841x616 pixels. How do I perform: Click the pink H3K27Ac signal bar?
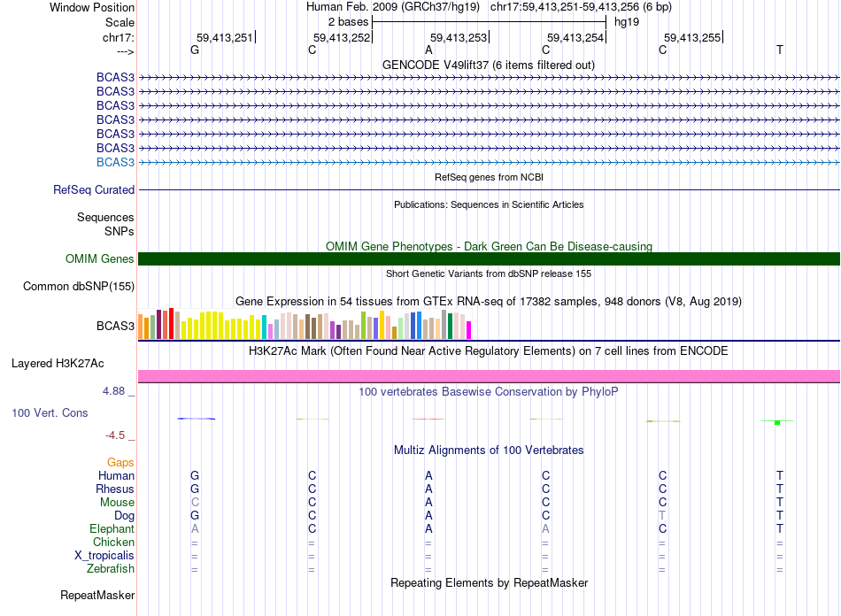point(489,376)
